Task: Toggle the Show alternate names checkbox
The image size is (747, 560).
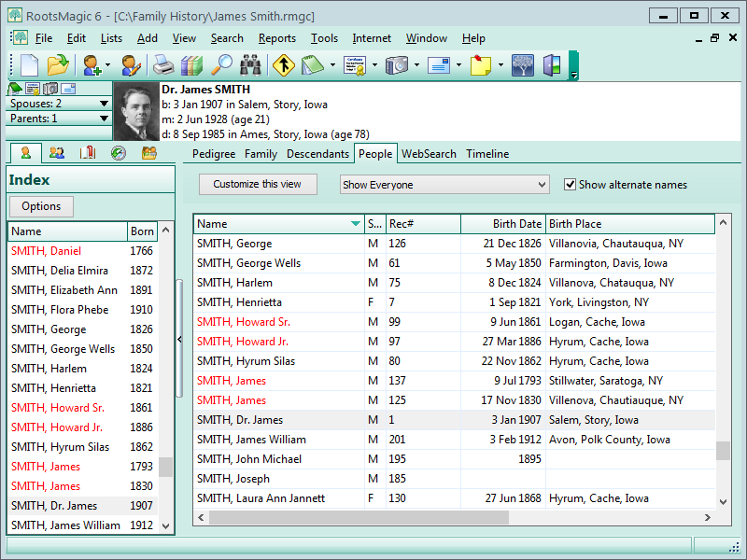Action: 571,184
